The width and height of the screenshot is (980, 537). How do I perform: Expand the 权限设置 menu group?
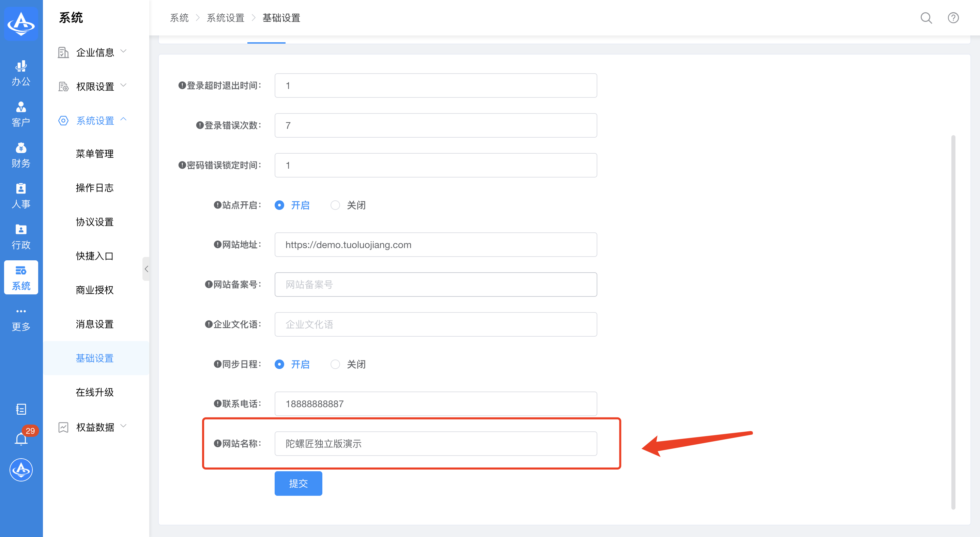[95, 86]
